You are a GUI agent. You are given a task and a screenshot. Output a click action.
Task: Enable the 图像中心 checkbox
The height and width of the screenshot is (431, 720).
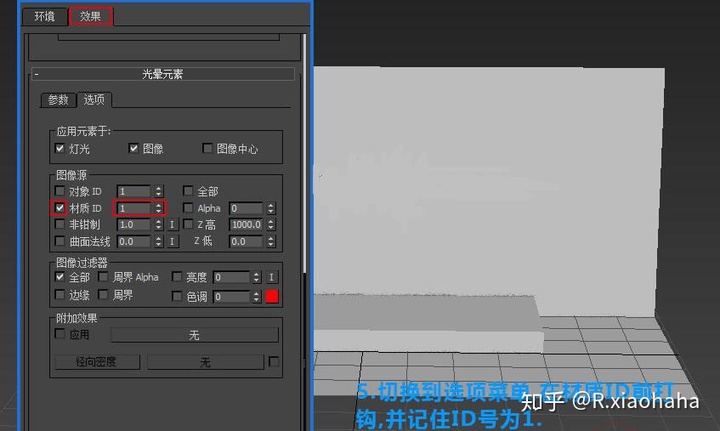coord(208,148)
